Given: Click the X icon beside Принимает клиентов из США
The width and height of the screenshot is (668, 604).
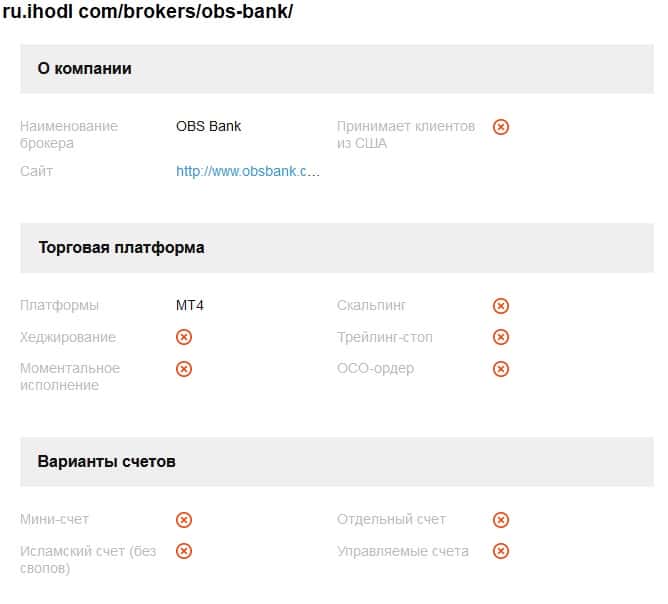Looking at the screenshot, I should click(x=501, y=127).
